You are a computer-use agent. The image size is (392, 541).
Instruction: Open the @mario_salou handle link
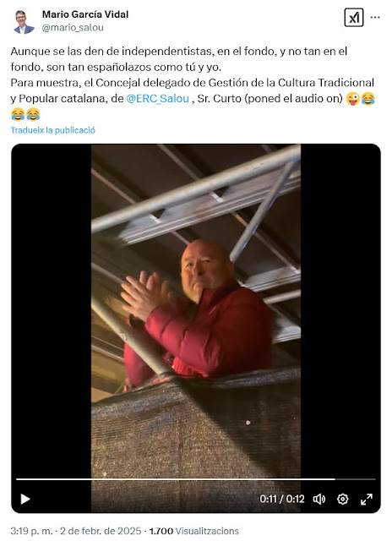[x=73, y=28]
